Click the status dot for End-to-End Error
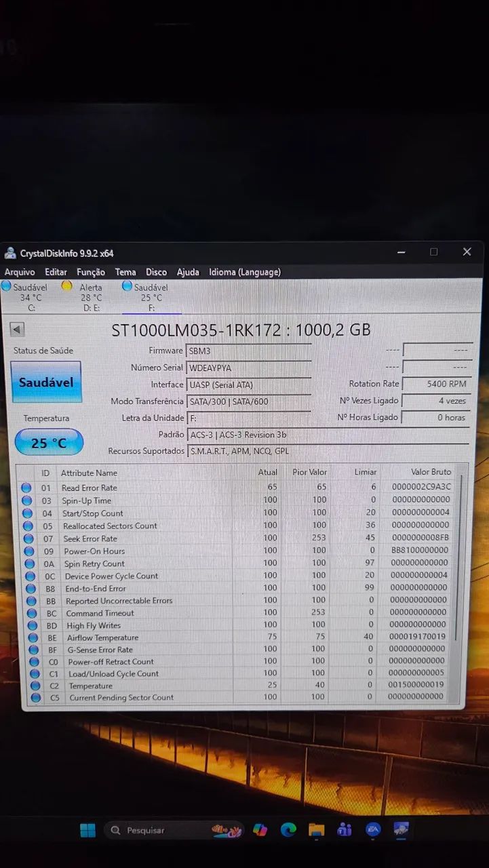The width and height of the screenshot is (489, 868). coord(31,589)
